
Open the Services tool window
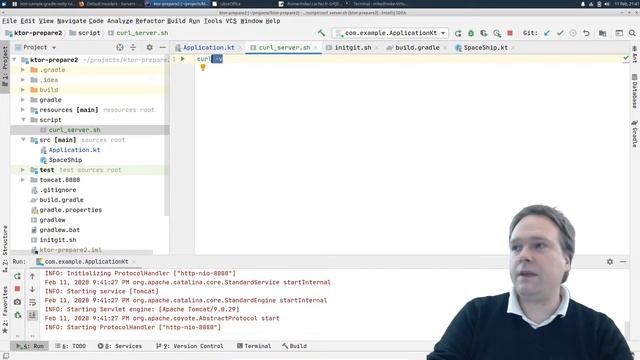120,346
